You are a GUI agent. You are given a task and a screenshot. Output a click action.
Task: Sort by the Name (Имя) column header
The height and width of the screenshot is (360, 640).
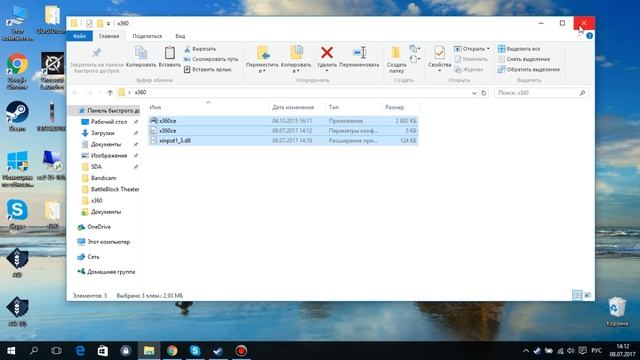click(207, 107)
